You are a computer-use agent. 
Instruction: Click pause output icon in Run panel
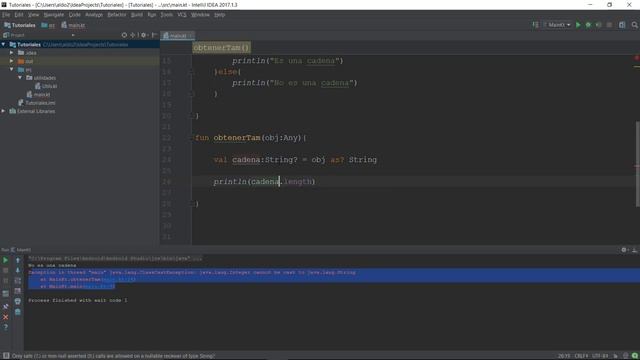(x=6, y=281)
